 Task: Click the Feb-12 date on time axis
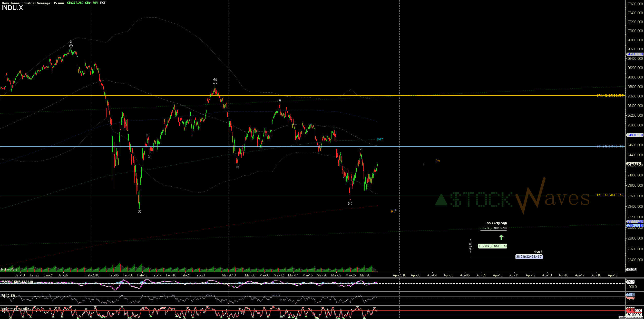pyautogui.click(x=142, y=275)
